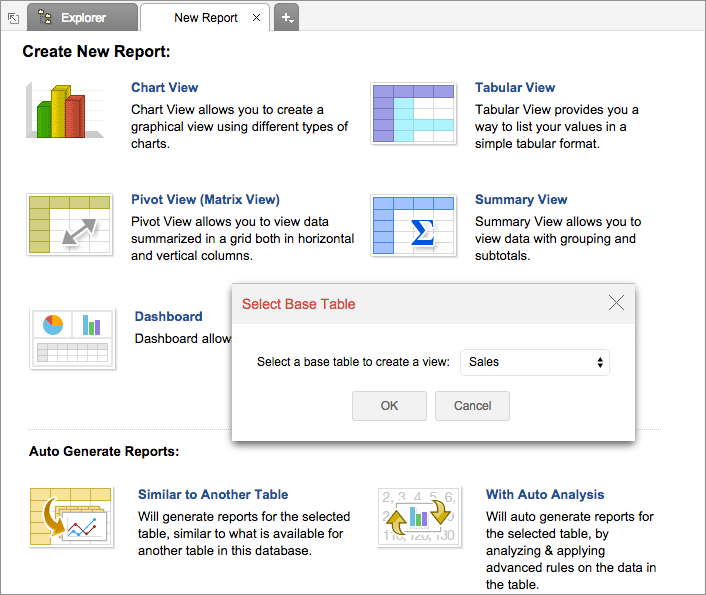Open the base table Sales dropdown

535,362
